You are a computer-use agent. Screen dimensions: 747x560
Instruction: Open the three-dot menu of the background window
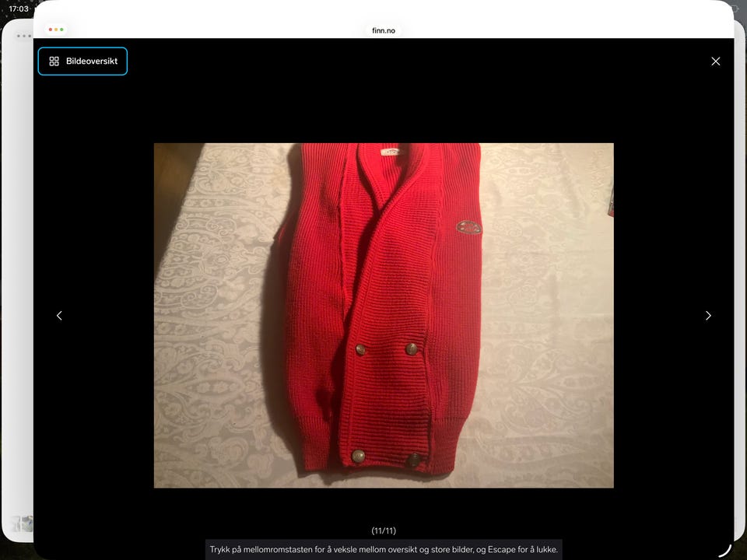point(23,36)
